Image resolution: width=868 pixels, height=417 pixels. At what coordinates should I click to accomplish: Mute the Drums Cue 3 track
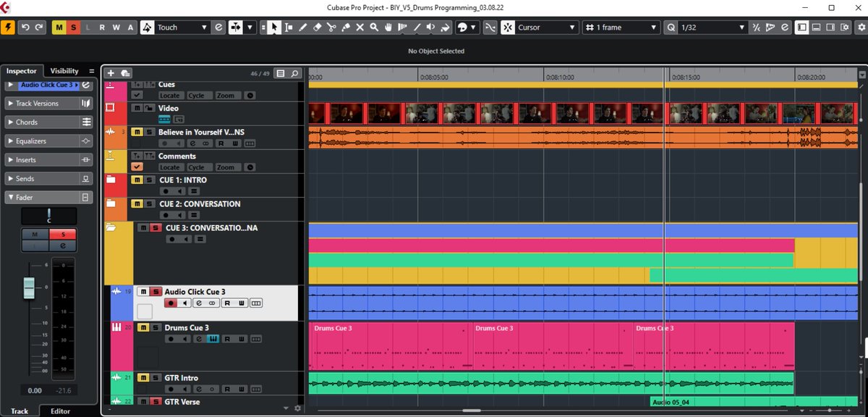[x=143, y=327]
